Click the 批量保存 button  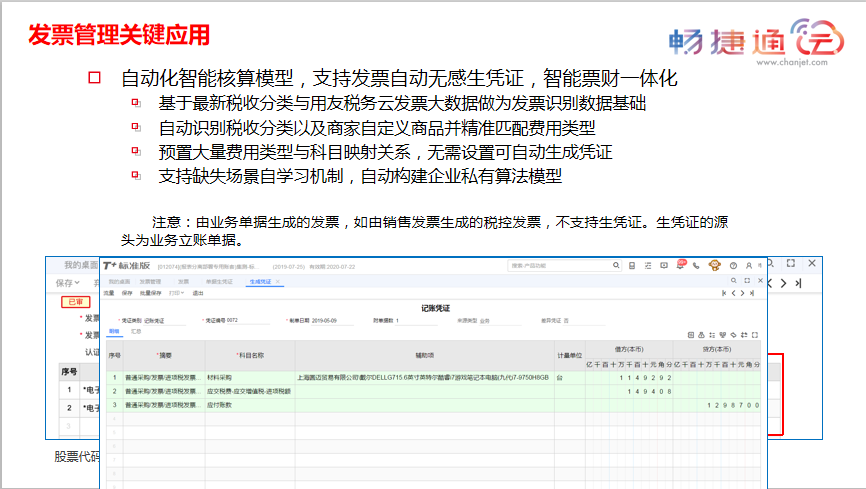(151, 293)
